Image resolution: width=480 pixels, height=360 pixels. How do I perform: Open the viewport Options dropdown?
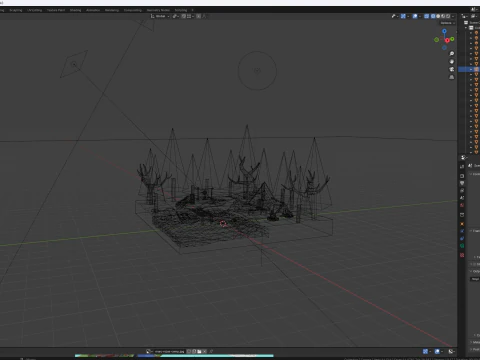(x=447, y=23)
